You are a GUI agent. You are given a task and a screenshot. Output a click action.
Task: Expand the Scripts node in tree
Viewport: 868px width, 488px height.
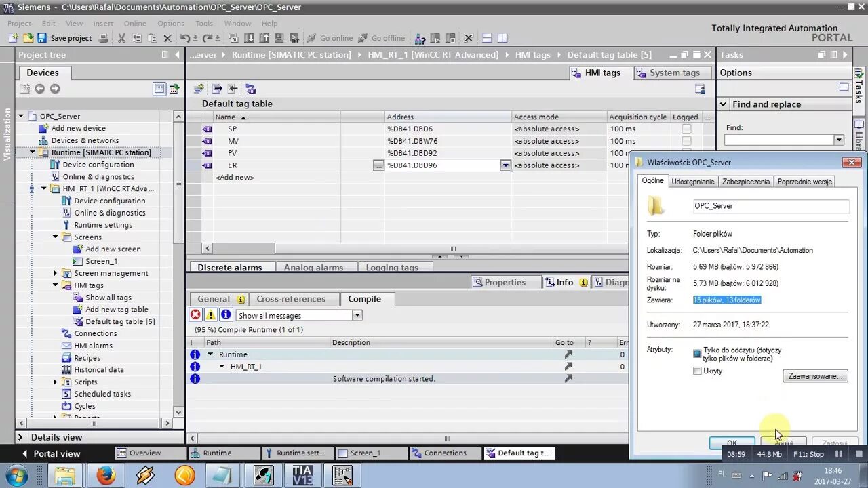(56, 382)
